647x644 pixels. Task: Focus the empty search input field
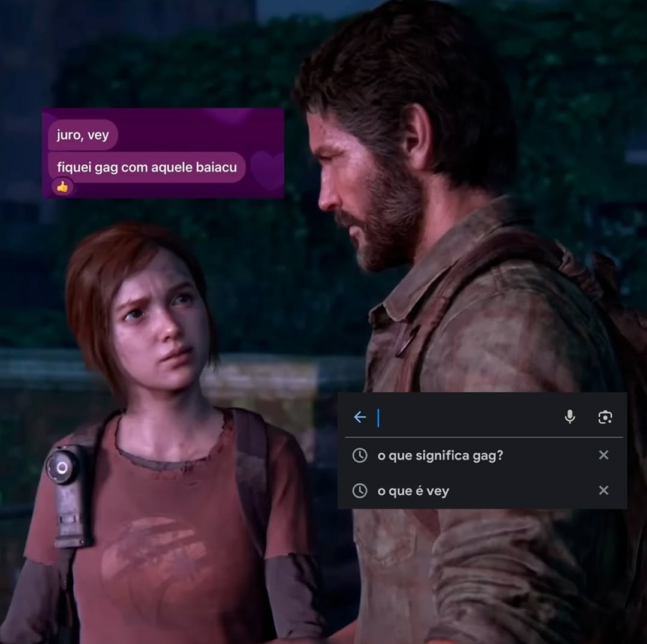(467, 417)
